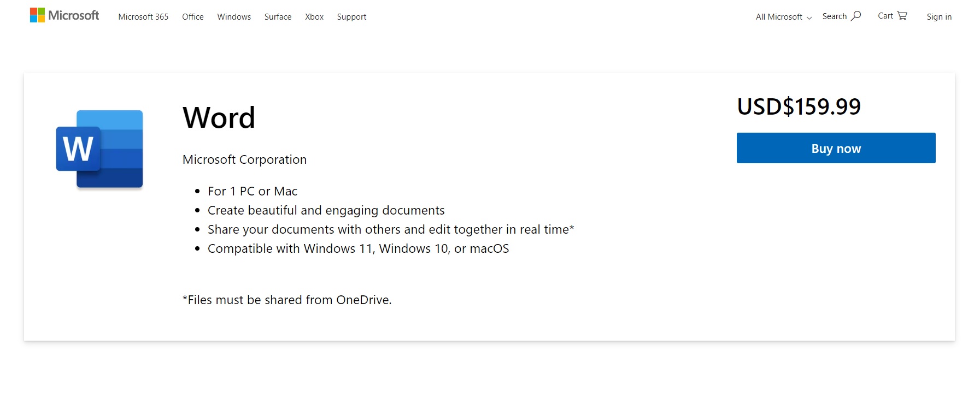Click the 'Create beautiful and engaging documents' bullet
Image resolution: width=980 pixels, height=398 pixels.
pos(326,210)
